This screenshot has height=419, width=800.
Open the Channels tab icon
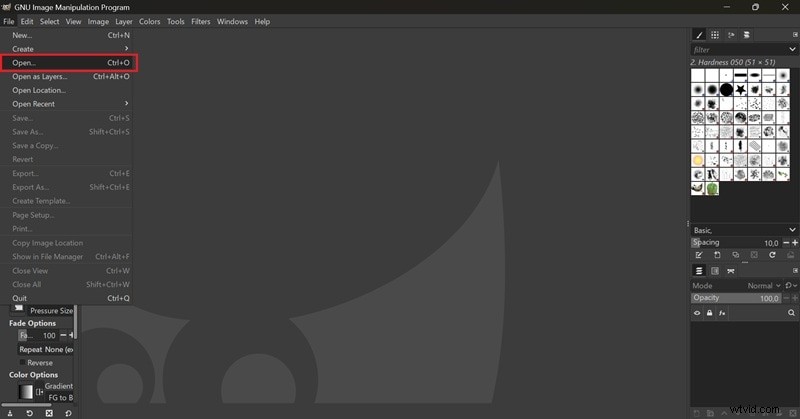coord(715,271)
